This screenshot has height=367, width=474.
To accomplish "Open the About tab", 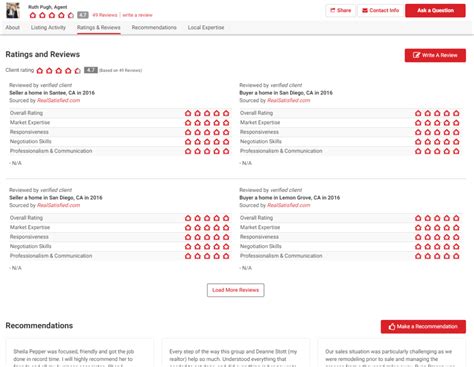I will [x=13, y=27].
